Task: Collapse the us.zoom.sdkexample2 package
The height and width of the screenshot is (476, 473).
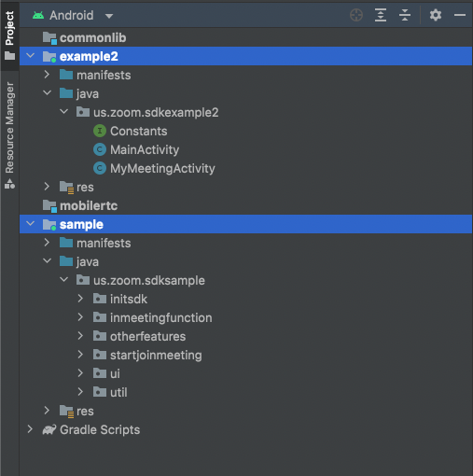Action: pos(63,112)
